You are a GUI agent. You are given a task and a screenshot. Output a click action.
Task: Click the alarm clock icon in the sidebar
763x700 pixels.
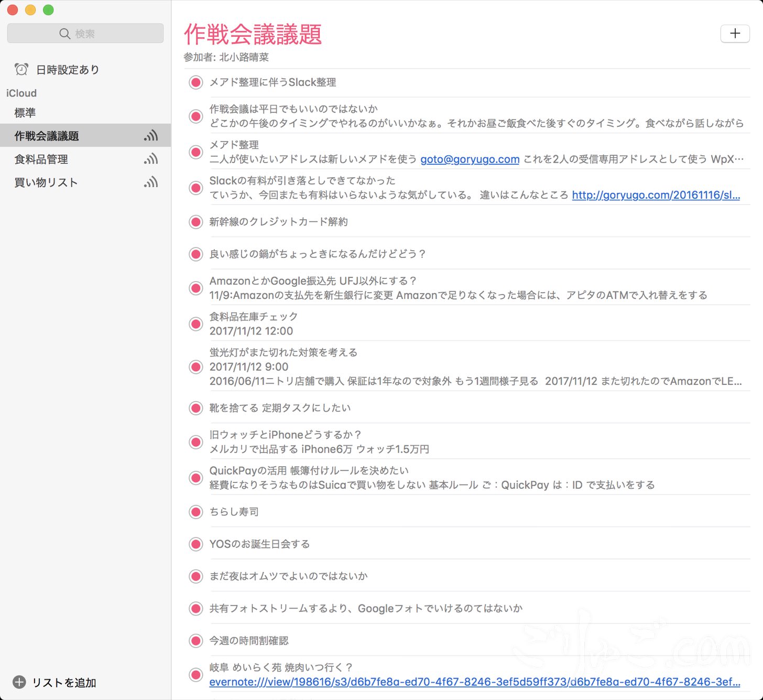pos(20,69)
